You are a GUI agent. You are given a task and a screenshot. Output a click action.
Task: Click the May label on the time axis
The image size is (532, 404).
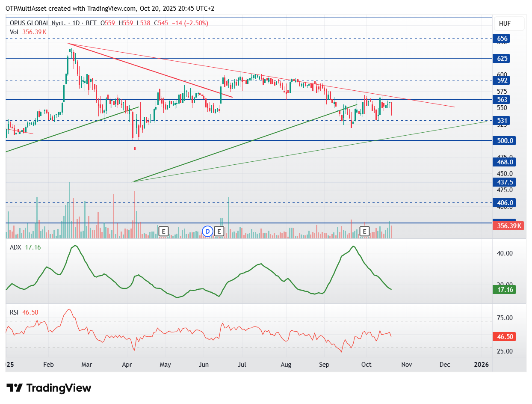point(165,365)
